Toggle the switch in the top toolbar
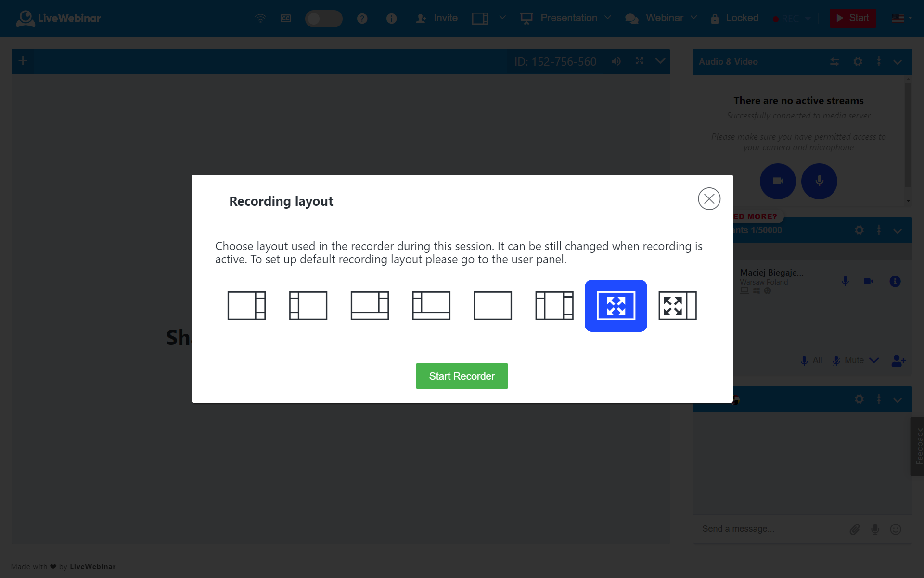The width and height of the screenshot is (924, 578). (x=324, y=18)
